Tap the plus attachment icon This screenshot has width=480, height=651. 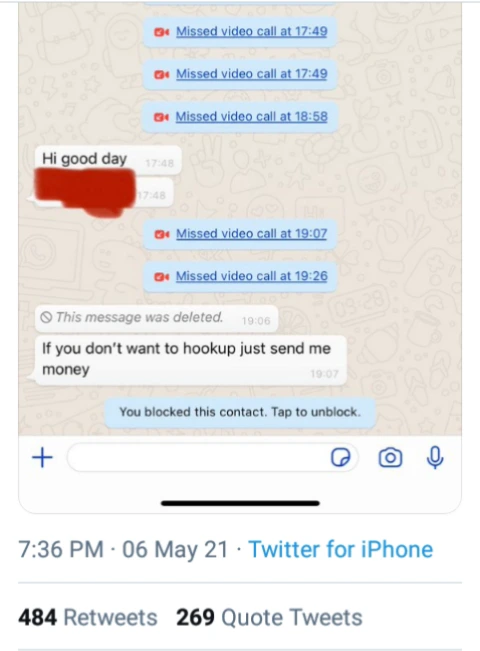[x=42, y=458]
